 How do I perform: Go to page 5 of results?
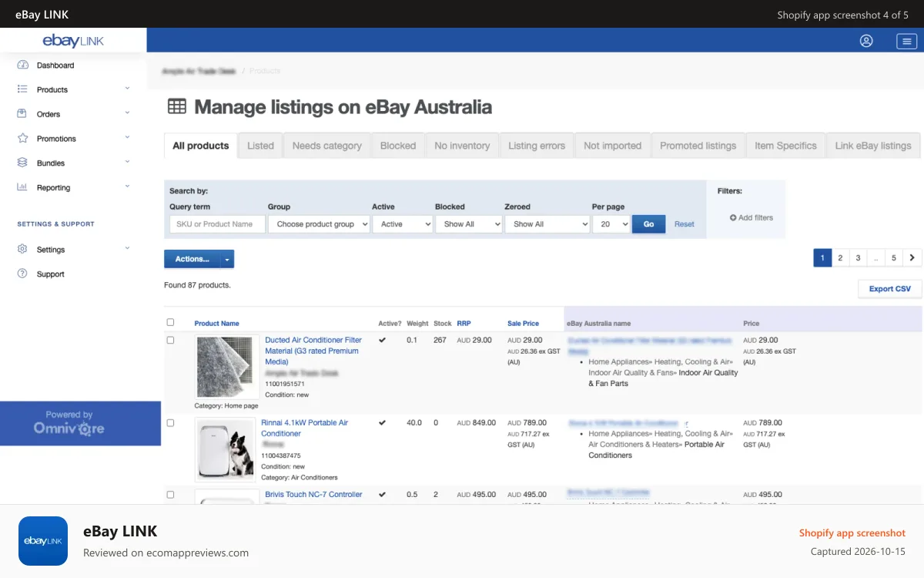[x=894, y=258]
